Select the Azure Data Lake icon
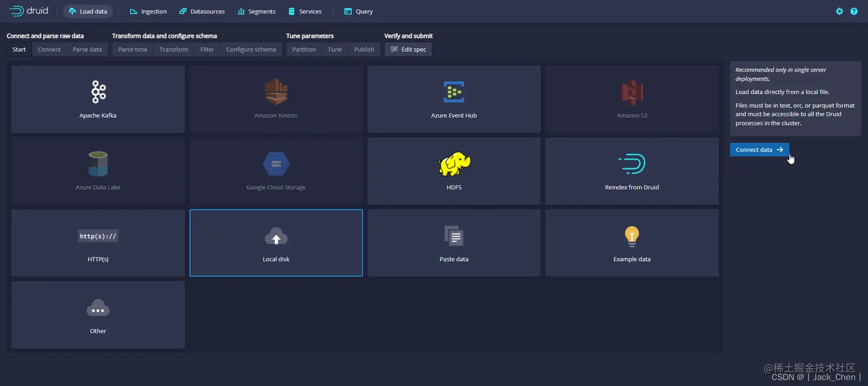The width and height of the screenshot is (868, 386). tap(98, 163)
